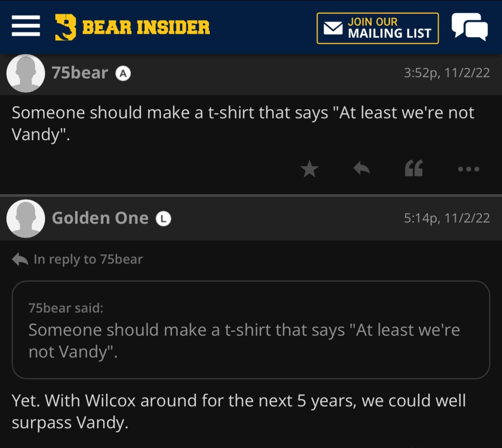Click the '75bear said:' quote header
Screen dimensions: 502x448
pos(66,308)
